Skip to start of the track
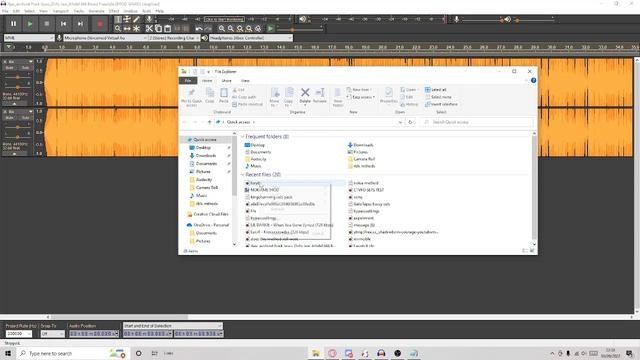Screen dimensions: 640x360 pos(63,24)
